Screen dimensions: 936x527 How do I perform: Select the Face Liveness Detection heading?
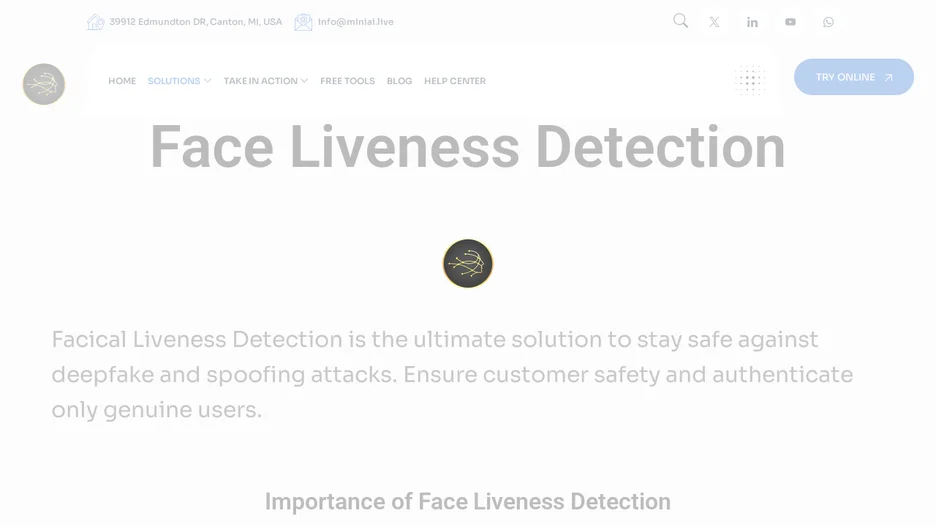467,147
